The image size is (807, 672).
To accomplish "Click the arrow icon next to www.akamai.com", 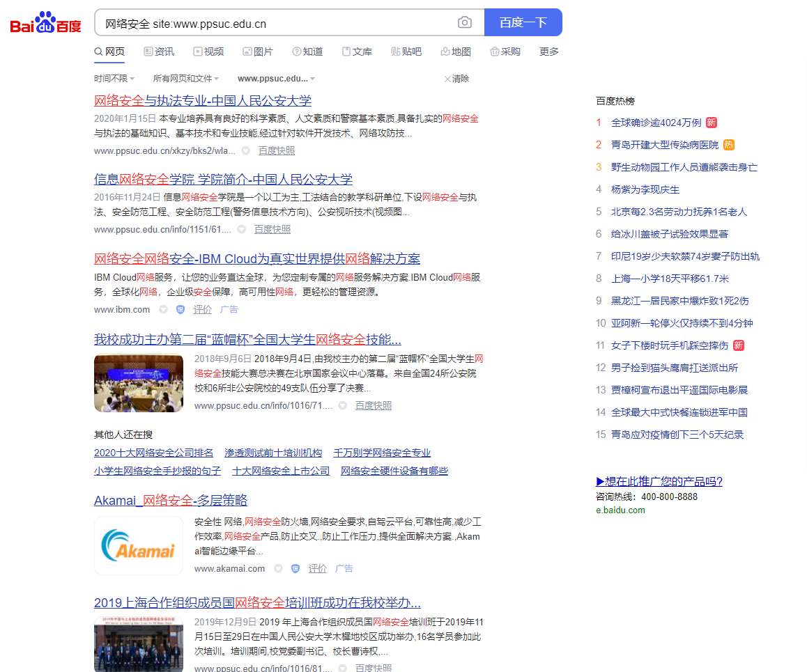I will coord(279,569).
